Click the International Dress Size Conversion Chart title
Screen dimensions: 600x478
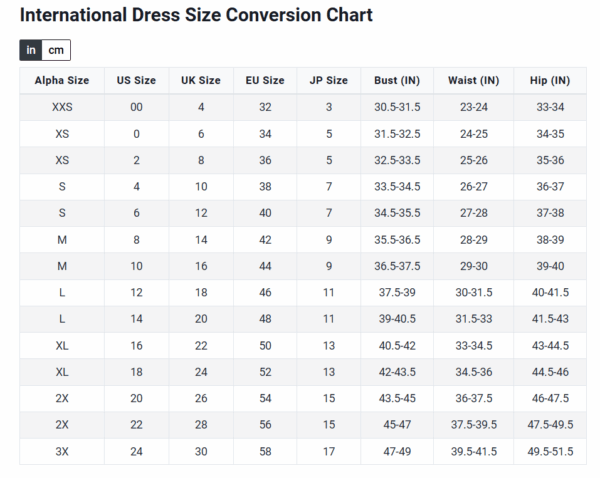[196, 15]
